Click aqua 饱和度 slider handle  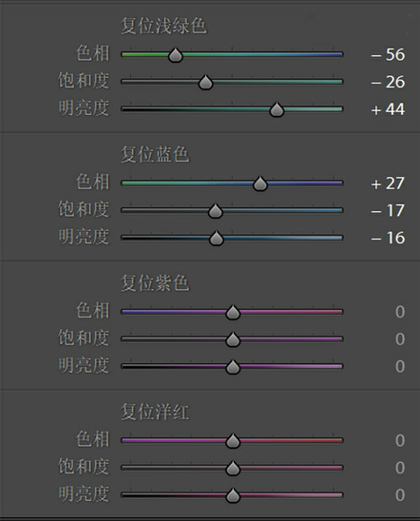[205, 82]
